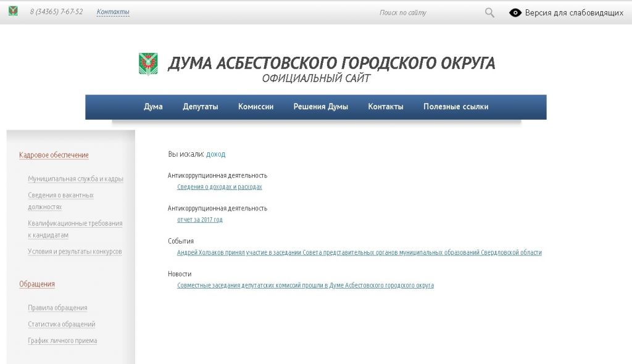
Task: Open the 'Контакты' link in top bar
Action: (113, 12)
